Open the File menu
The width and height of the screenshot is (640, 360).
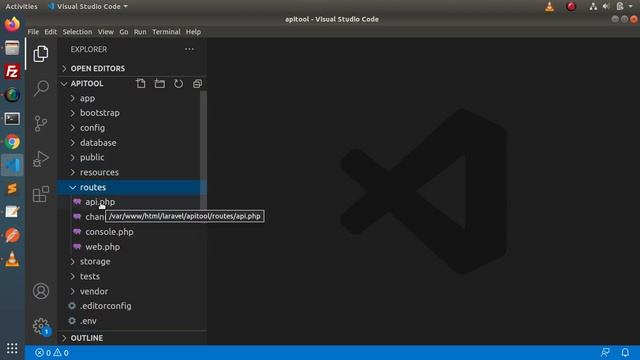33,32
